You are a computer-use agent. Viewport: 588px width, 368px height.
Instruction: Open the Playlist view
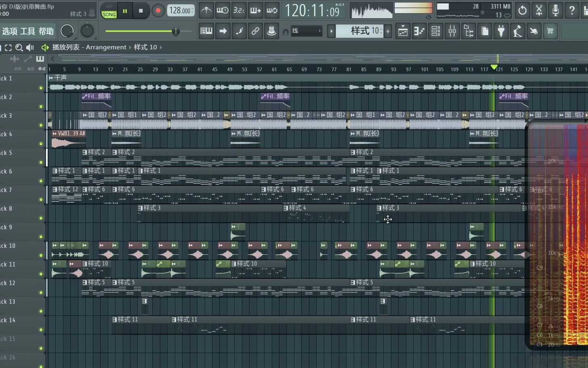pos(403,31)
